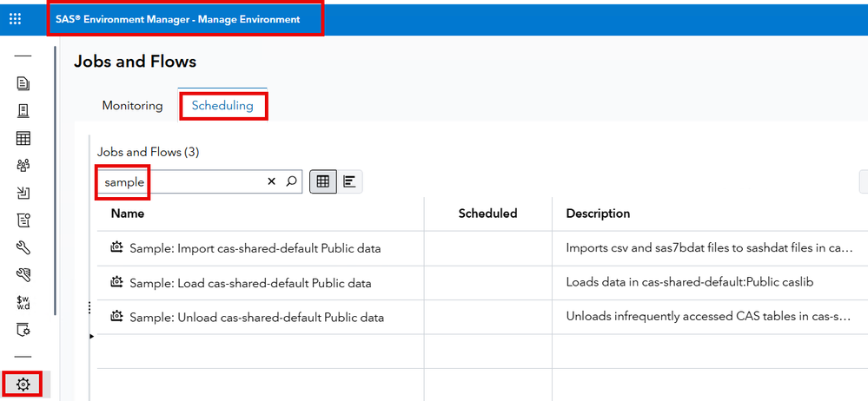Open the Import sidebar icon
868x401 pixels.
click(x=23, y=193)
